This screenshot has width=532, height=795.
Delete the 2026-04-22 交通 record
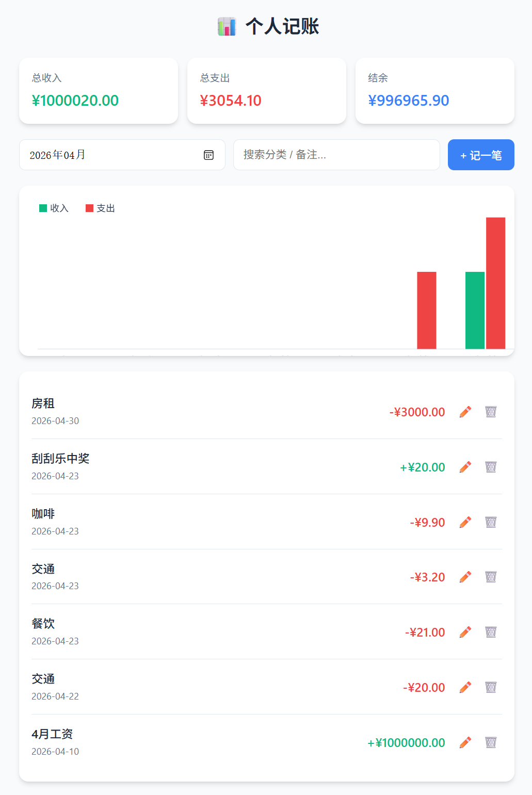point(491,687)
